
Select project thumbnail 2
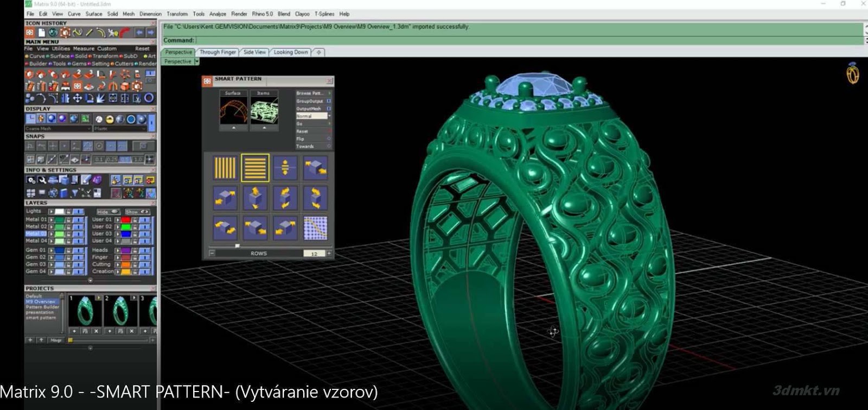click(120, 311)
